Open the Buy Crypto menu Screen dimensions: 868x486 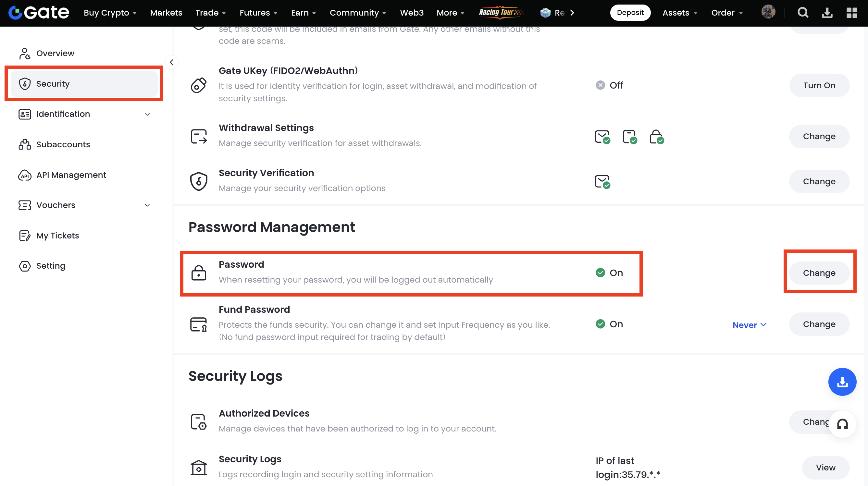coord(110,13)
